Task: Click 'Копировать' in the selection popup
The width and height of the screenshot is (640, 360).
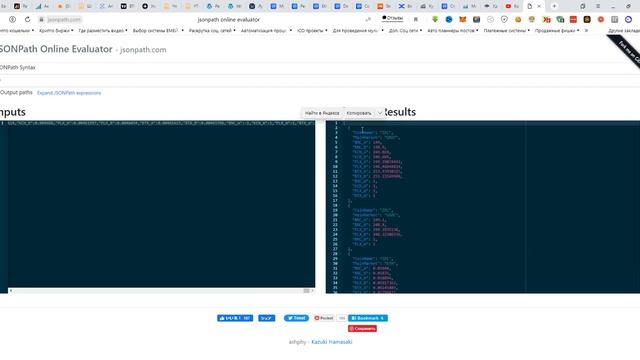Action: (x=359, y=113)
